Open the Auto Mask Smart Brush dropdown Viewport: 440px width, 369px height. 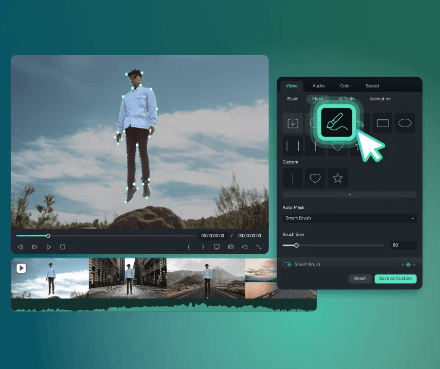[350, 218]
